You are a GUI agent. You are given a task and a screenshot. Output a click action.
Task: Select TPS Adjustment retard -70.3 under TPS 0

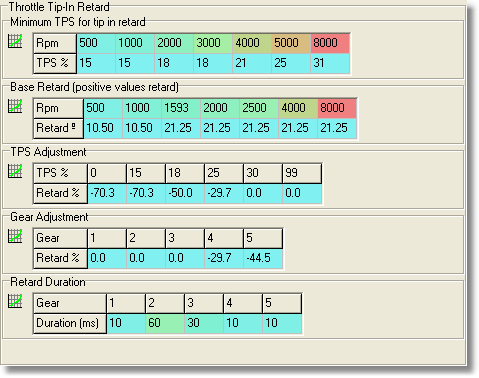click(x=107, y=193)
